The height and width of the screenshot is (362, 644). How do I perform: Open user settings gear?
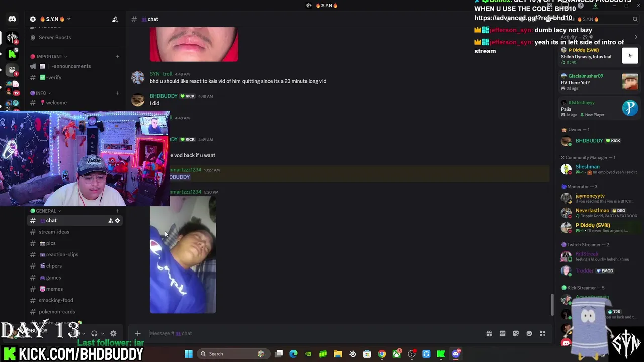coord(113,333)
